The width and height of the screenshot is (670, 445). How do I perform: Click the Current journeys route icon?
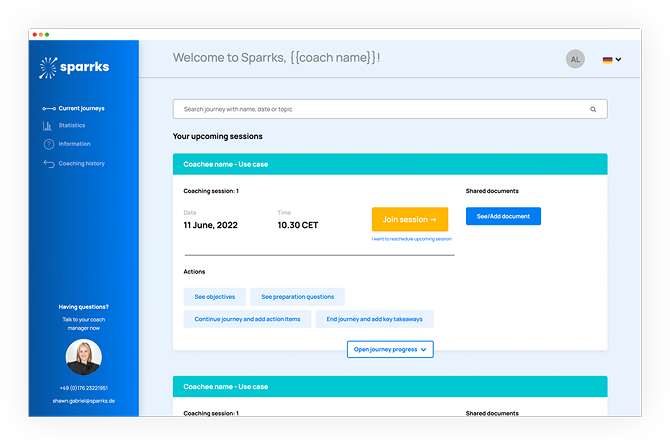pos(49,108)
